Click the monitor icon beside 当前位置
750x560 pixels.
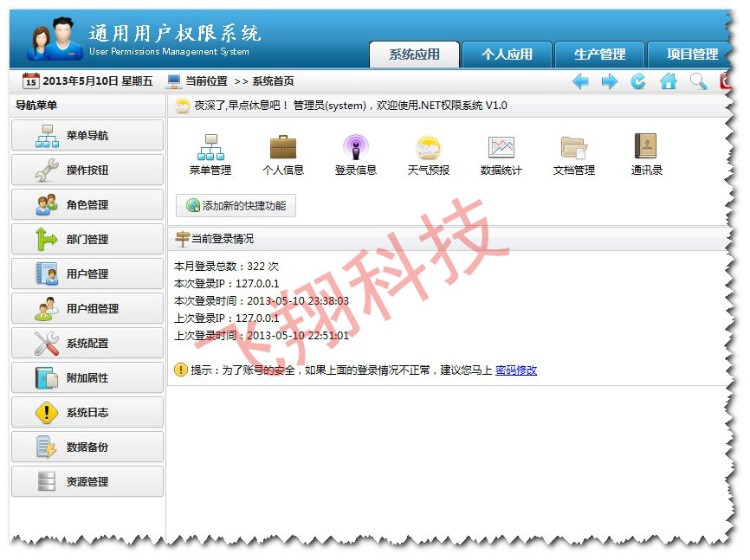(x=173, y=81)
